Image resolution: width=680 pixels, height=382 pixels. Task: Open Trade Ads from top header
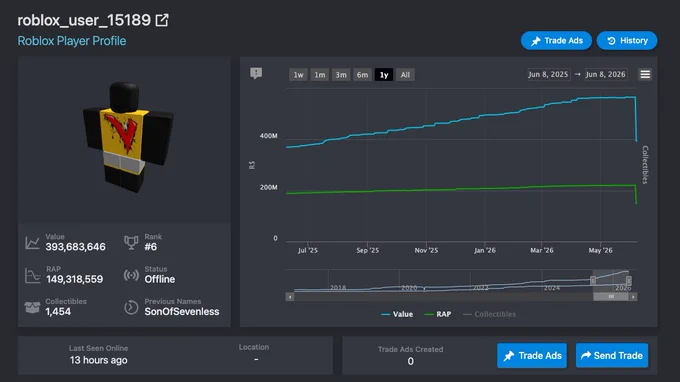point(556,40)
